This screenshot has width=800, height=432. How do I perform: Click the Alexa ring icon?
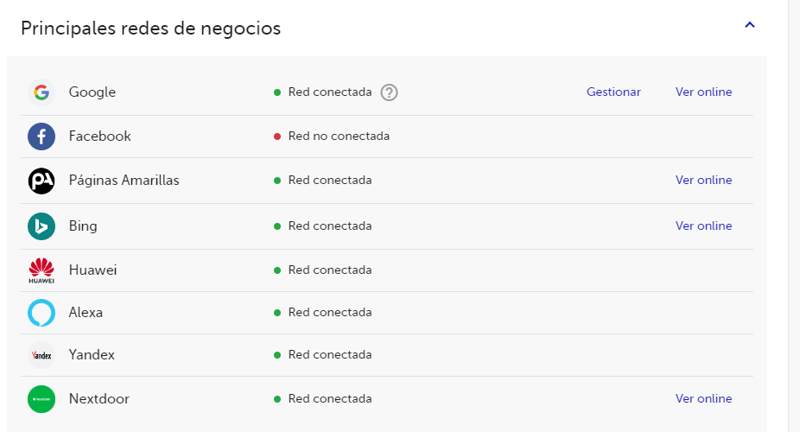tap(41, 313)
